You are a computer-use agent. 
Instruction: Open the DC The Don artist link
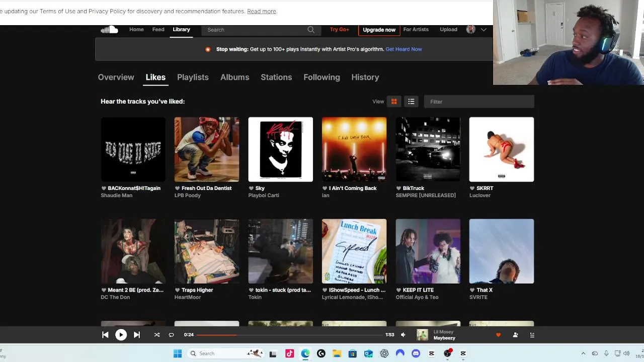point(115,297)
